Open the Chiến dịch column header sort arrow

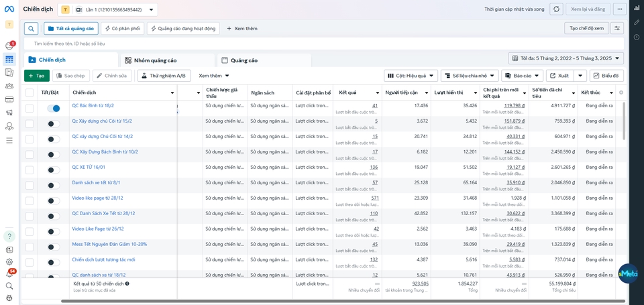[172, 93]
